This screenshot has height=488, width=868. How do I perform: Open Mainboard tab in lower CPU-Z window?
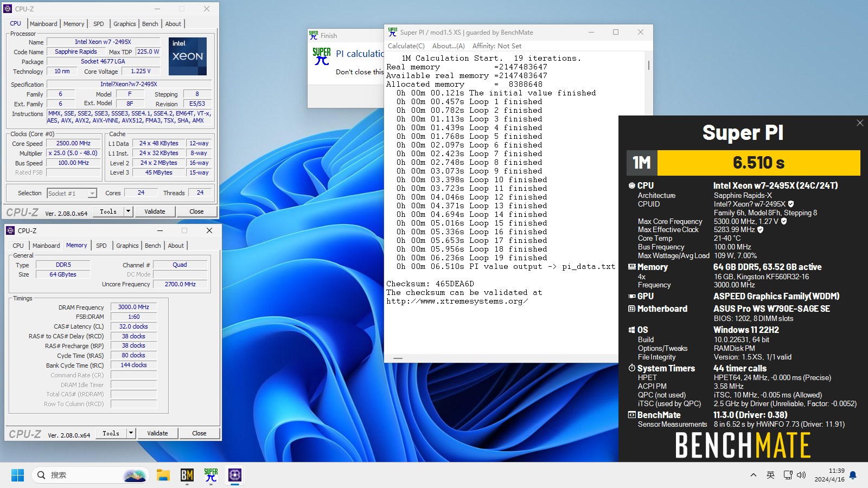click(46, 246)
